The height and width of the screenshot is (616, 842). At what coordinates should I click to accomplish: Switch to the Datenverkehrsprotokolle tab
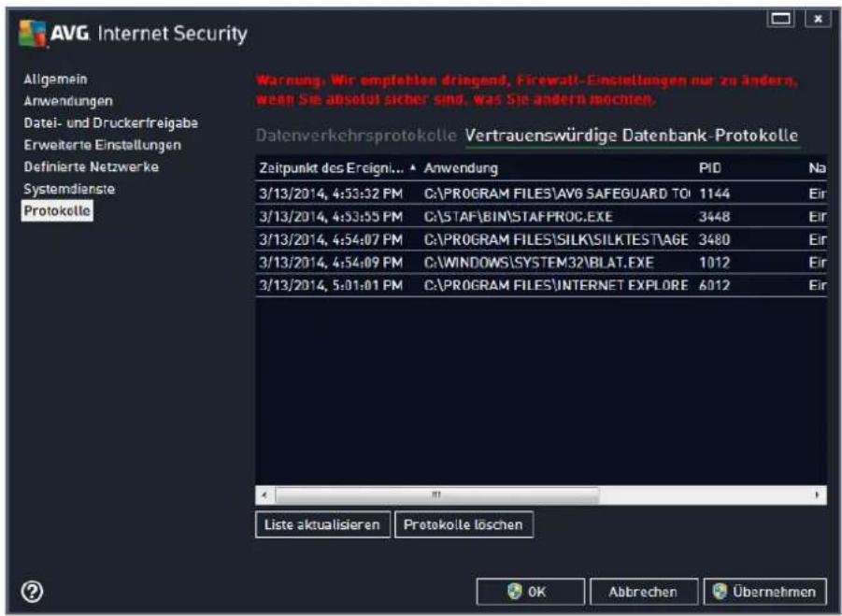[x=356, y=136]
